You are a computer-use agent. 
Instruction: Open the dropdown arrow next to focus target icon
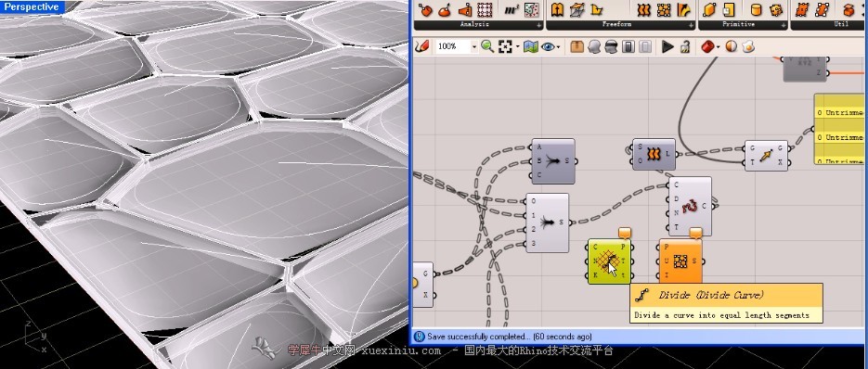point(517,47)
